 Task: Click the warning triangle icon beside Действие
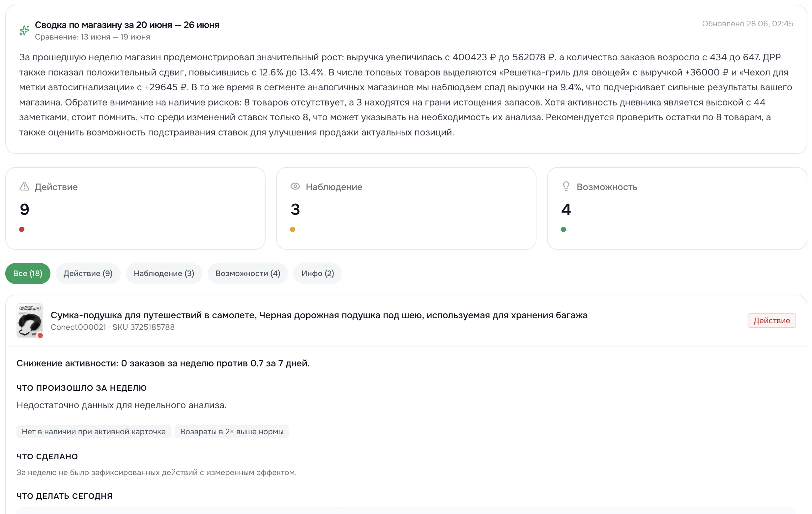[24, 186]
